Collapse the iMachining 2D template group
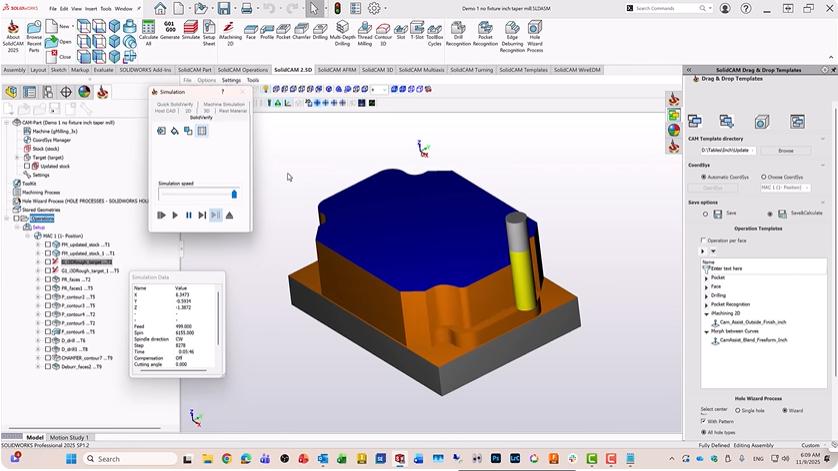The height and width of the screenshot is (471, 838). (x=706, y=314)
